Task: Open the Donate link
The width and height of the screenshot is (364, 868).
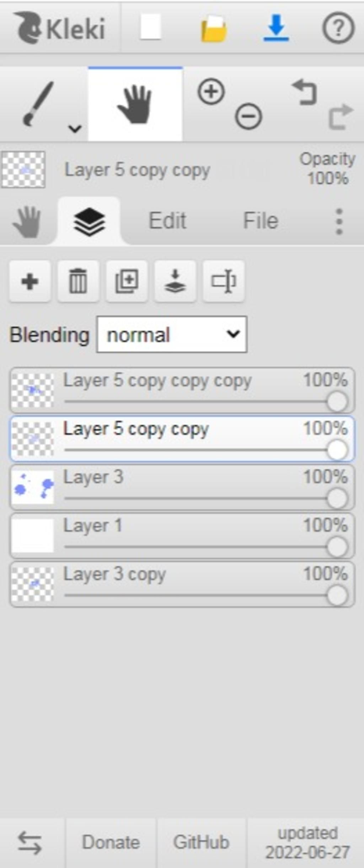Action: pyautogui.click(x=111, y=842)
